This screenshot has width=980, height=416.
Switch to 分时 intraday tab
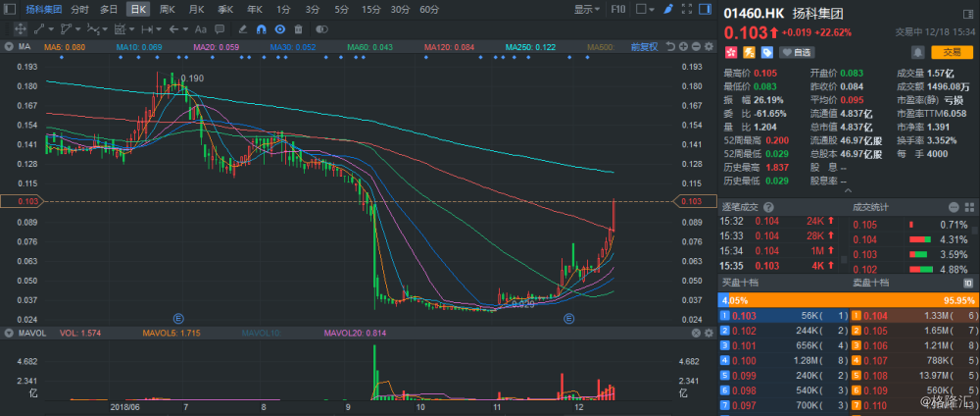tap(79, 10)
